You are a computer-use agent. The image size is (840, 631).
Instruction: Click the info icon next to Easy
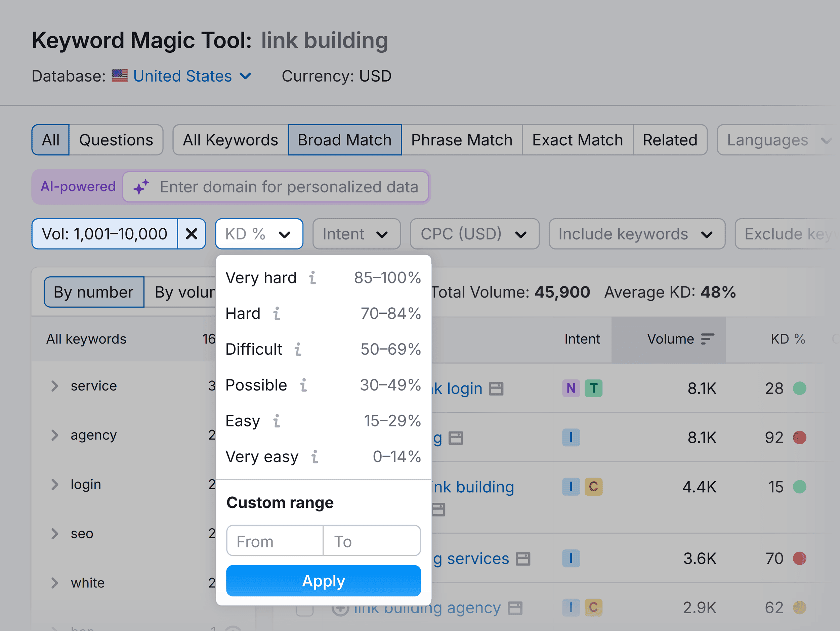[x=277, y=421]
